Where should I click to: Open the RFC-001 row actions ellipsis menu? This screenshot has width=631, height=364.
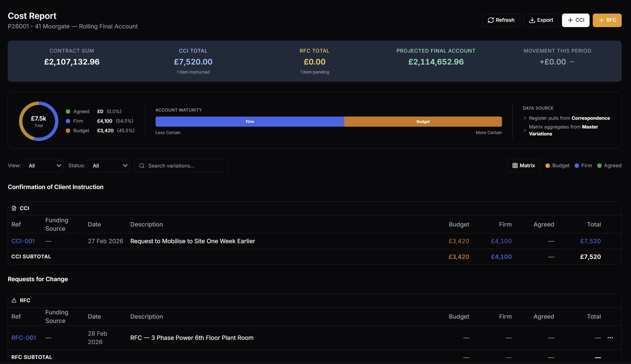coord(610,337)
